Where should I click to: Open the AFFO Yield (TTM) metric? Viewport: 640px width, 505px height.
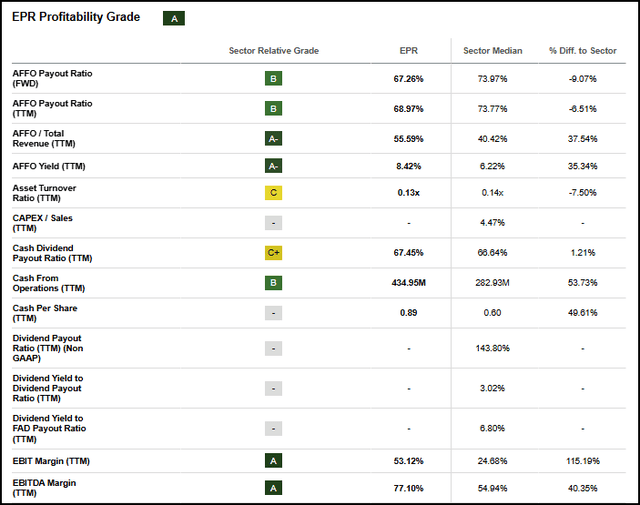(x=49, y=166)
